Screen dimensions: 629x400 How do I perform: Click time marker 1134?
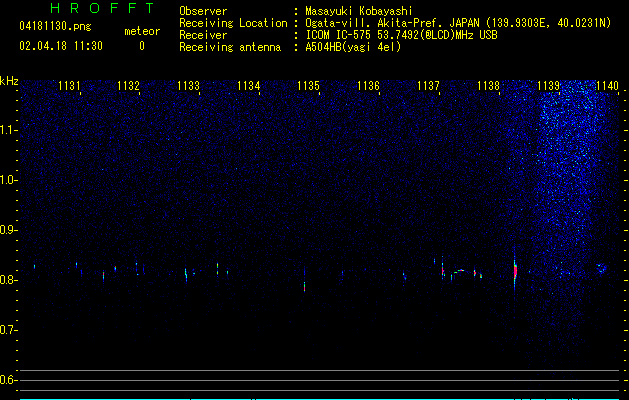(249, 86)
